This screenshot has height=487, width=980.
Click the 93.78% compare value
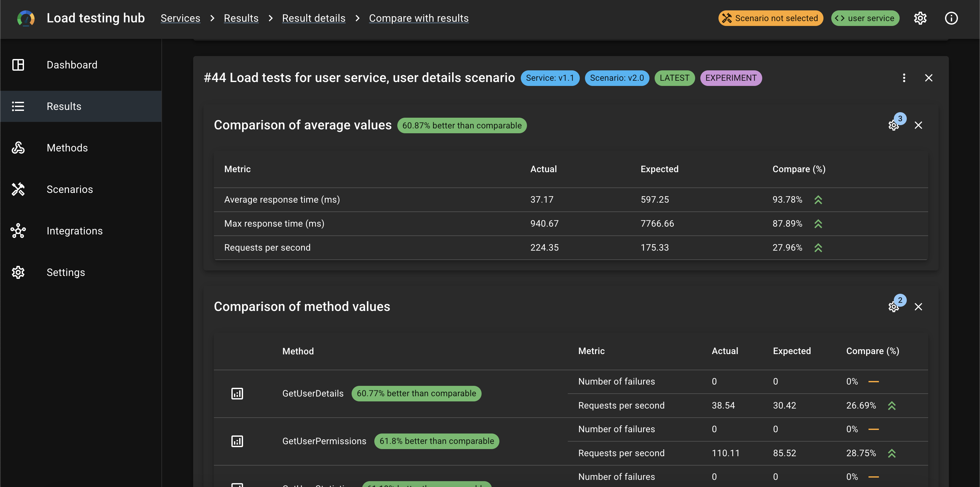click(x=787, y=200)
